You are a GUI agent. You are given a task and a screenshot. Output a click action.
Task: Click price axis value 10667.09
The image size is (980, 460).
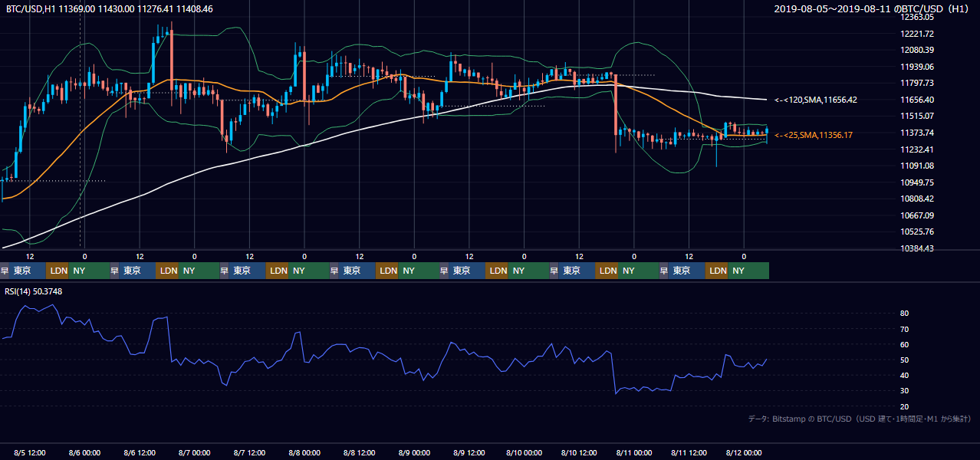pyautogui.click(x=917, y=215)
